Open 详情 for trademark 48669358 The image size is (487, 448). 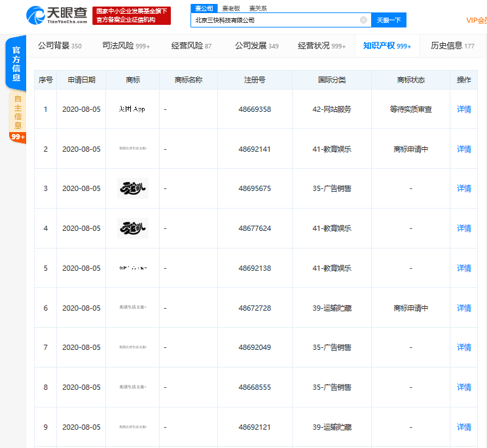click(463, 109)
